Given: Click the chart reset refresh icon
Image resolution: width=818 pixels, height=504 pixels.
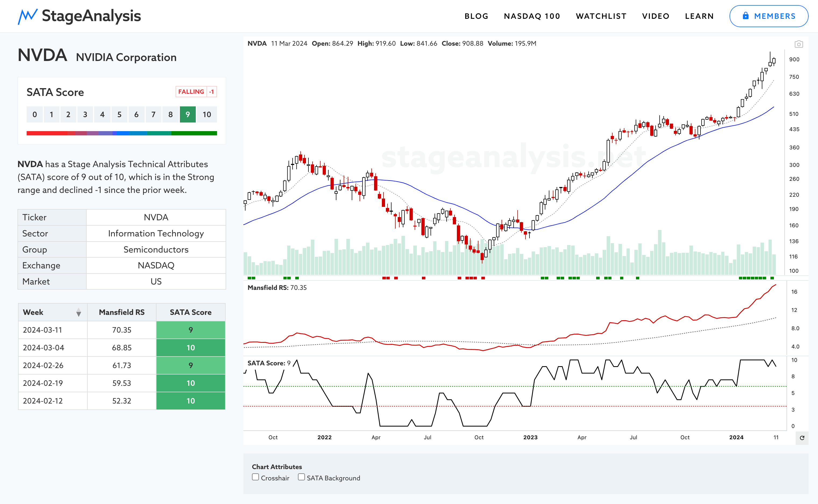Looking at the screenshot, I should pyautogui.click(x=802, y=438).
